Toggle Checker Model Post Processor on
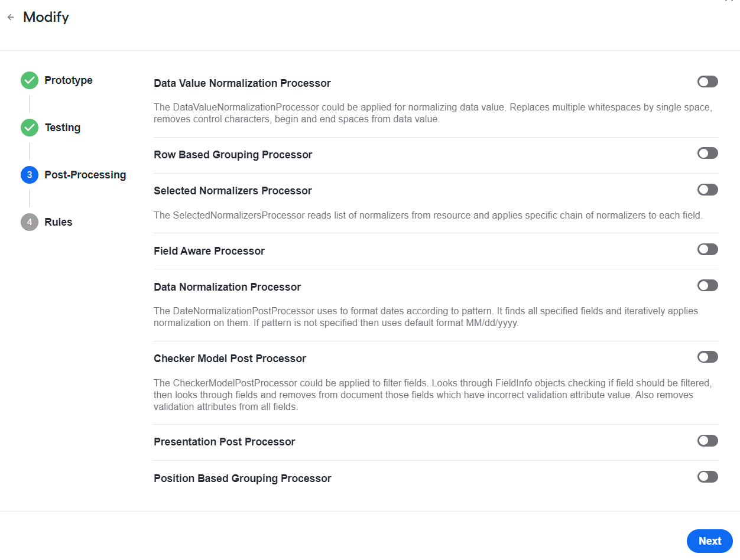This screenshot has height=560, width=740. [707, 357]
